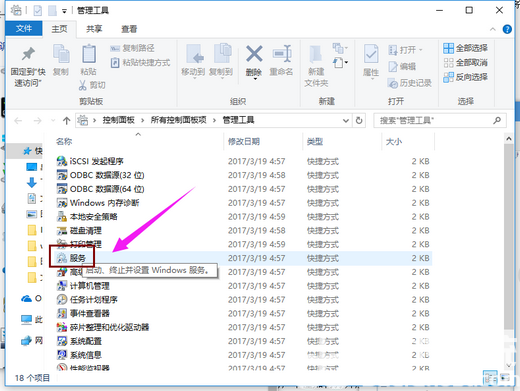Click the Properties checkmark icon
This screenshot has height=391, width=520.
pyautogui.click(x=371, y=54)
